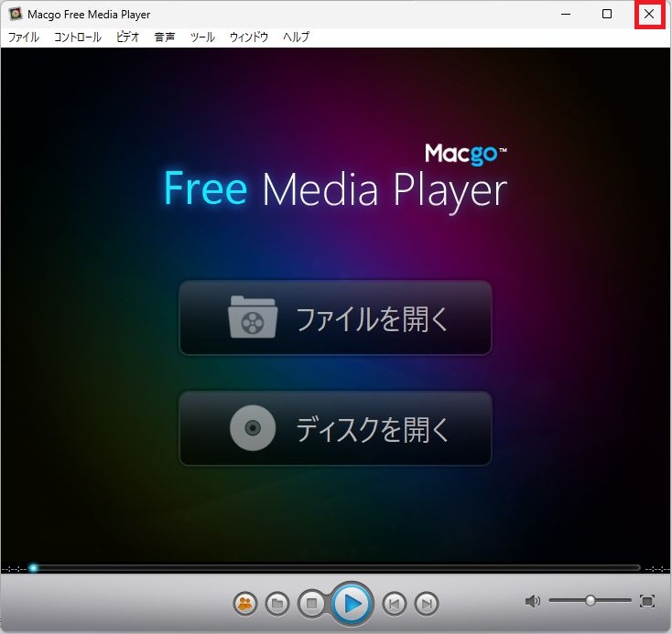Skip to the next track
672x634 pixels.
click(426, 604)
